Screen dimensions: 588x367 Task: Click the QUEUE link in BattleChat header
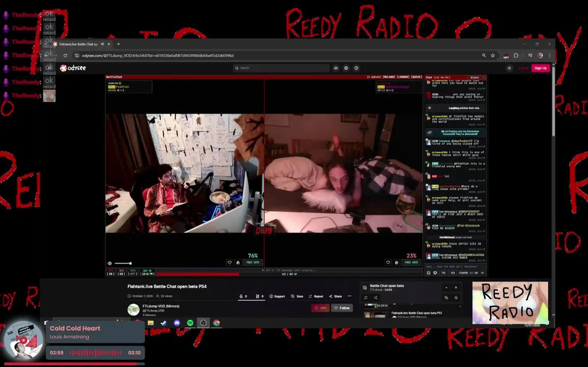(416, 77)
